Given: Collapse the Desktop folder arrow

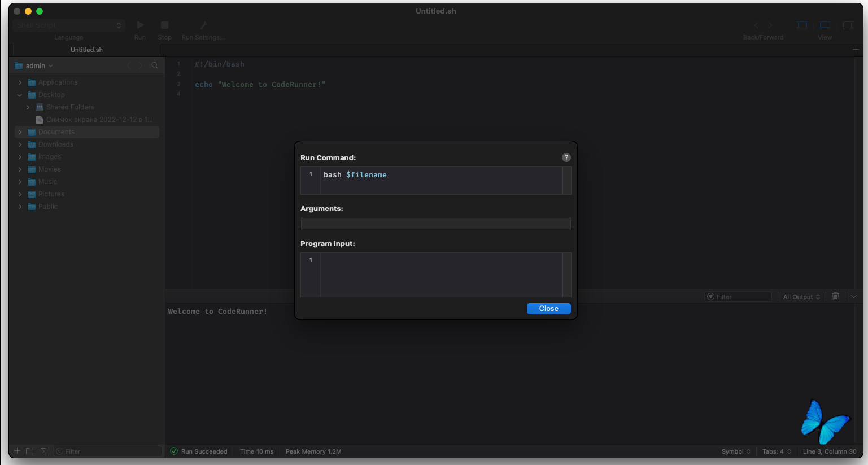Looking at the screenshot, I should click(20, 95).
